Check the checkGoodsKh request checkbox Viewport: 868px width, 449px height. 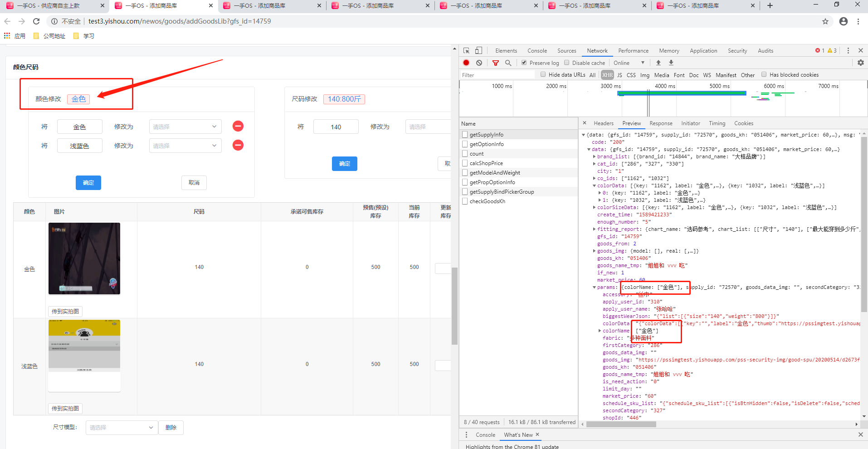(465, 201)
